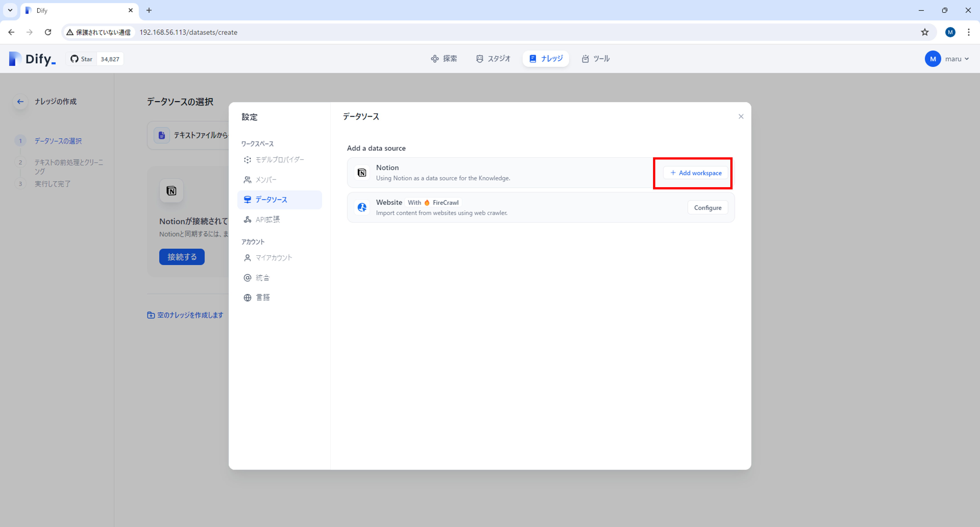Open the browser tab search dropdown arrow
The width and height of the screenshot is (980, 527).
10,10
